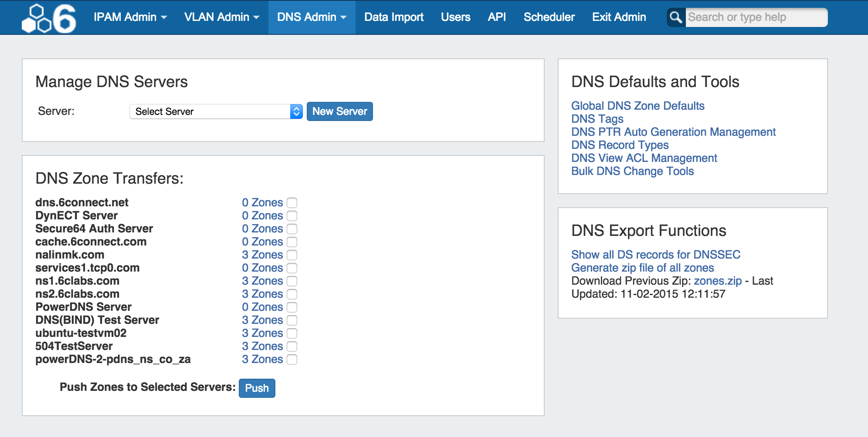The height and width of the screenshot is (437, 868).
Task: Enable the PowerDNS Server checkbox
Action: coord(292,307)
